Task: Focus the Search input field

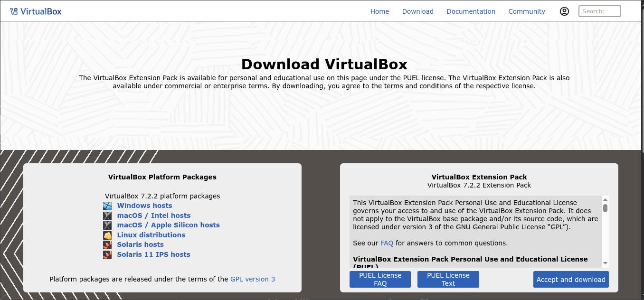Action: tap(599, 11)
